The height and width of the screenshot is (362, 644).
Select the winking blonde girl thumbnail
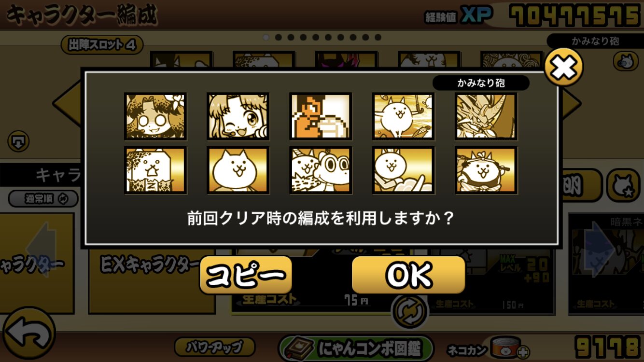pos(238,116)
